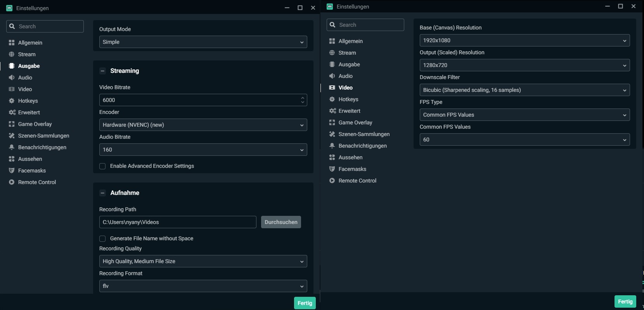Click the Audio speaker icon in right window
Viewport: 644px width, 310px height.
(332, 76)
